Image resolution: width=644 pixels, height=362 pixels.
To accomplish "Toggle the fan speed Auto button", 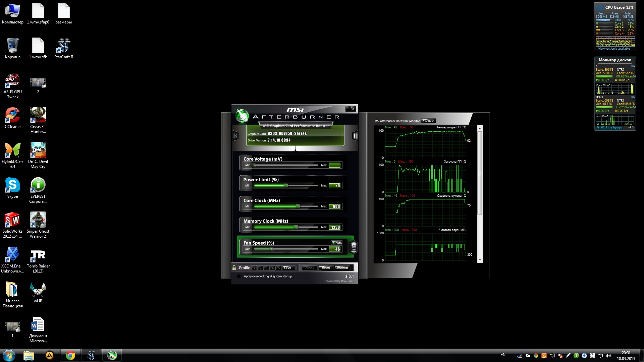I will [337, 243].
